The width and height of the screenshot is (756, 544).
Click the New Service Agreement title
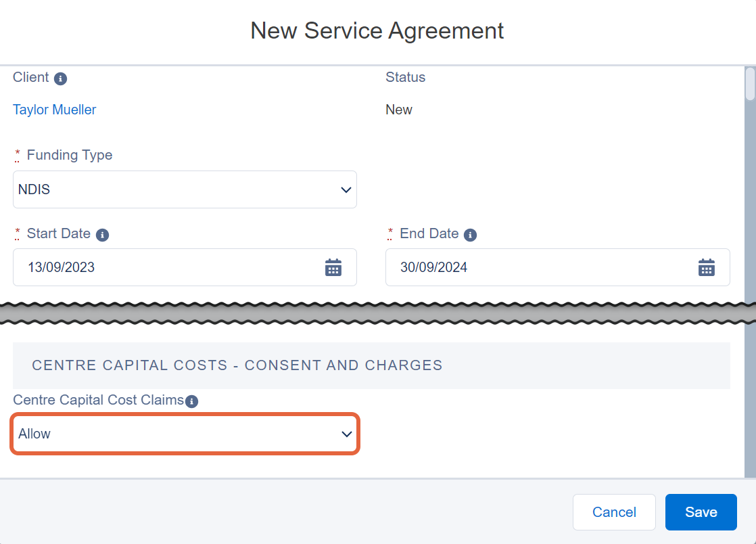pos(377,31)
